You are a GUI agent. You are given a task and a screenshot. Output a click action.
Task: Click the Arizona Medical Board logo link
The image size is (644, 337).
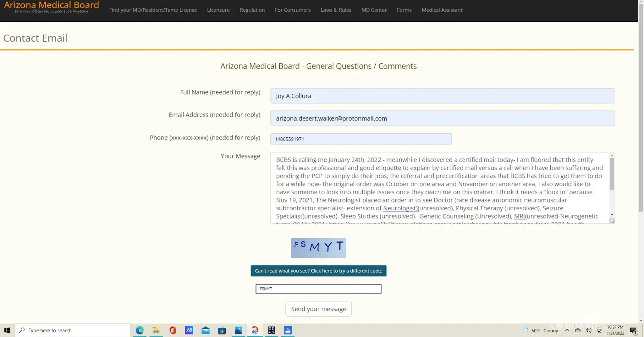click(52, 7)
